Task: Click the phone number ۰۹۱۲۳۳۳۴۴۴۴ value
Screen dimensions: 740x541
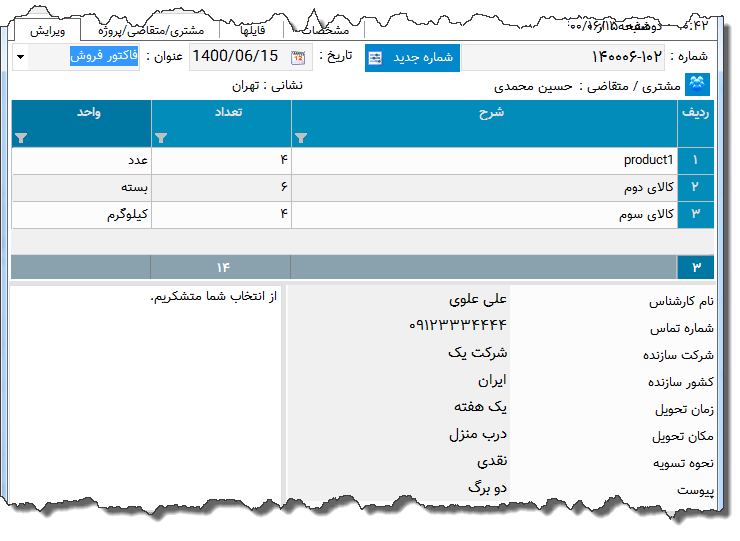Action: click(x=458, y=325)
